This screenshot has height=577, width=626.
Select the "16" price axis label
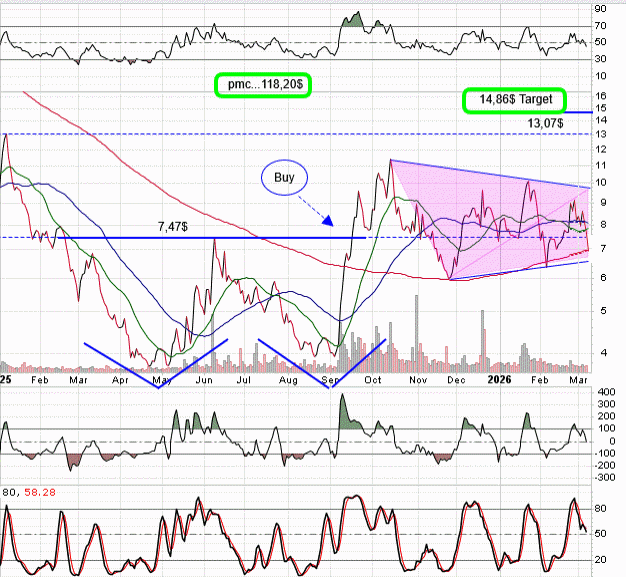point(600,98)
